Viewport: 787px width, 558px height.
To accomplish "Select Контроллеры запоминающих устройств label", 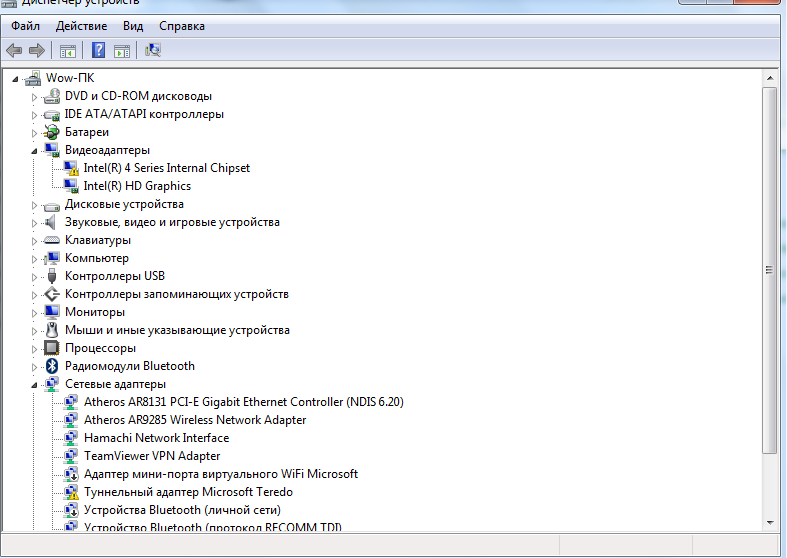I will tap(177, 294).
